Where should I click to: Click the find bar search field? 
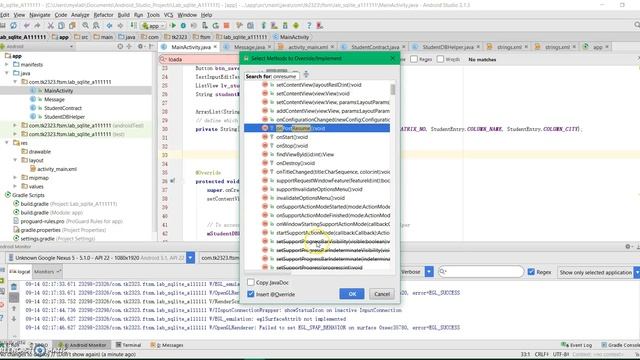pyautogui.click(x=199, y=59)
